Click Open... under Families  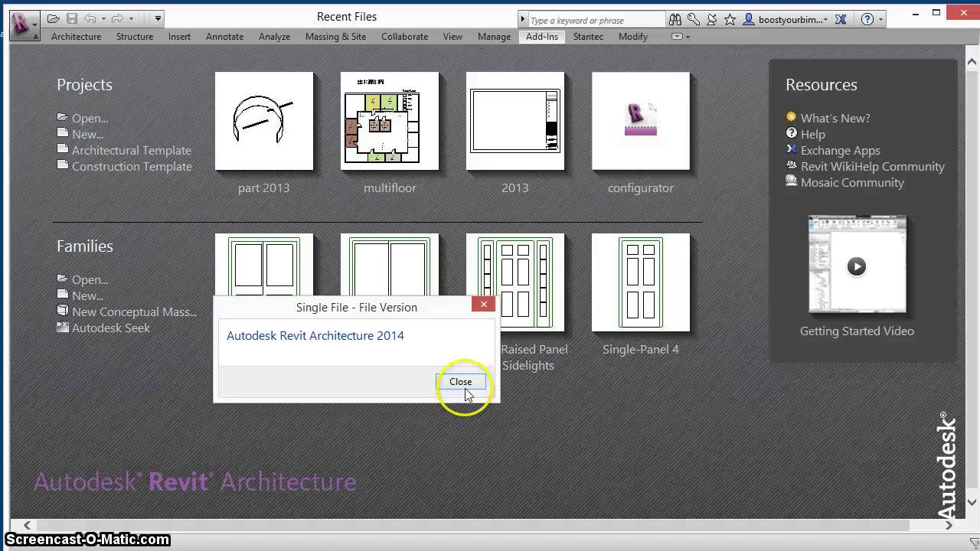pyautogui.click(x=90, y=279)
